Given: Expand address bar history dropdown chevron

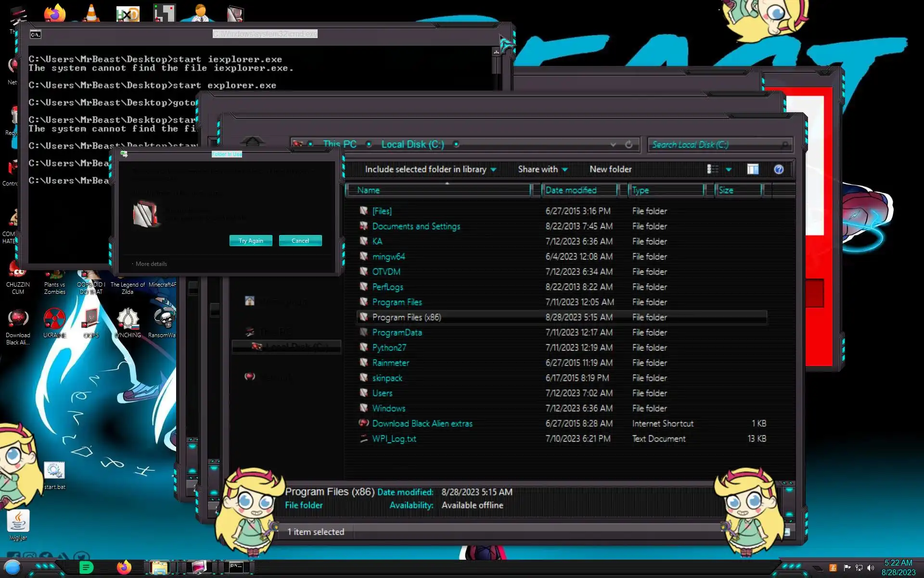Looking at the screenshot, I should [613, 144].
